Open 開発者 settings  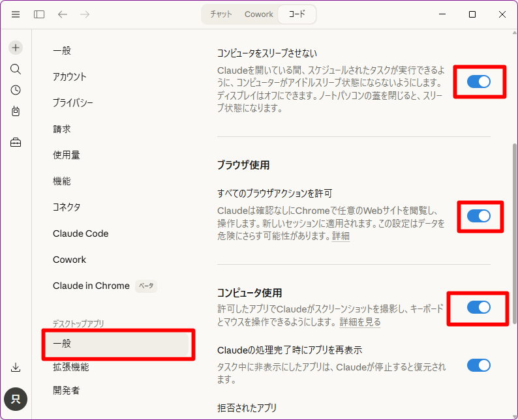66,391
